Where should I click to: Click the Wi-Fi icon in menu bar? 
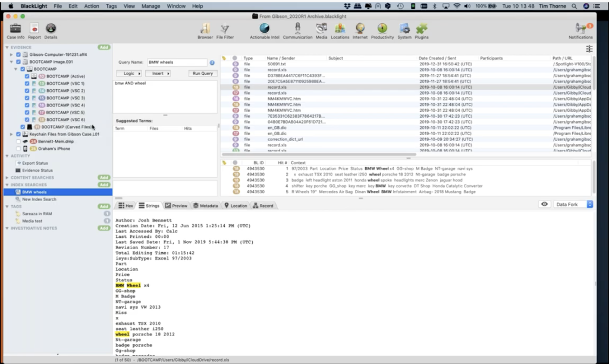click(x=457, y=6)
